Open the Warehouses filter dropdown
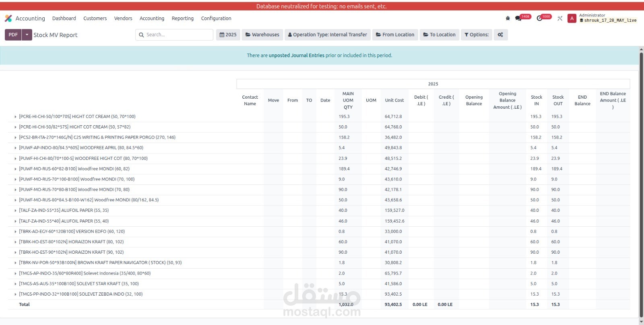This screenshot has width=644, height=325. click(262, 35)
